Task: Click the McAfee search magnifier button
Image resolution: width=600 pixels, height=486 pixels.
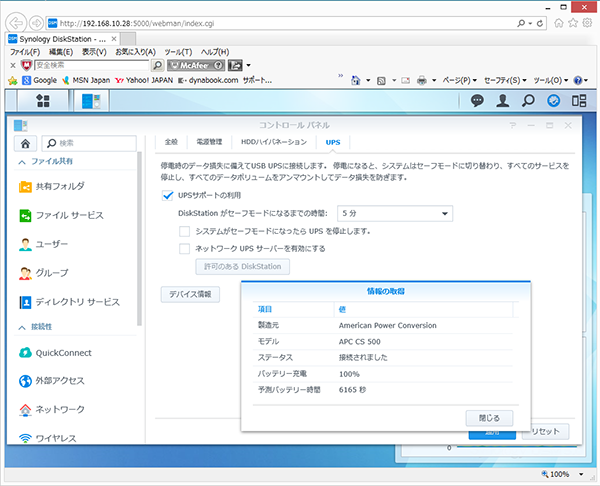Action: 157,65
